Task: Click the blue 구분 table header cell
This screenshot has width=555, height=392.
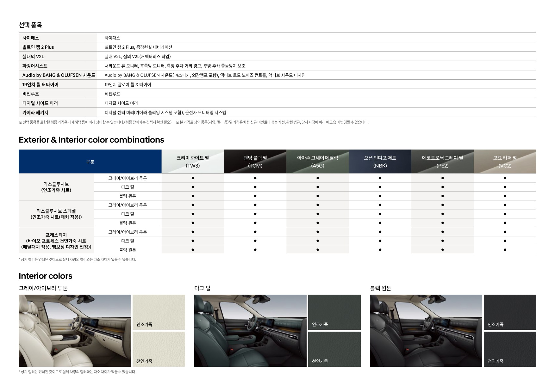Action: (90, 162)
